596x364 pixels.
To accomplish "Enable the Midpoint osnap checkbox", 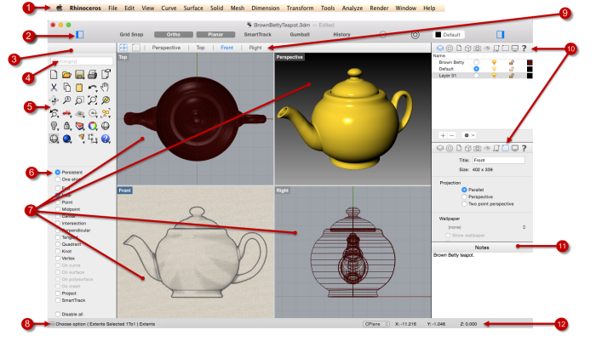I will pos(58,209).
